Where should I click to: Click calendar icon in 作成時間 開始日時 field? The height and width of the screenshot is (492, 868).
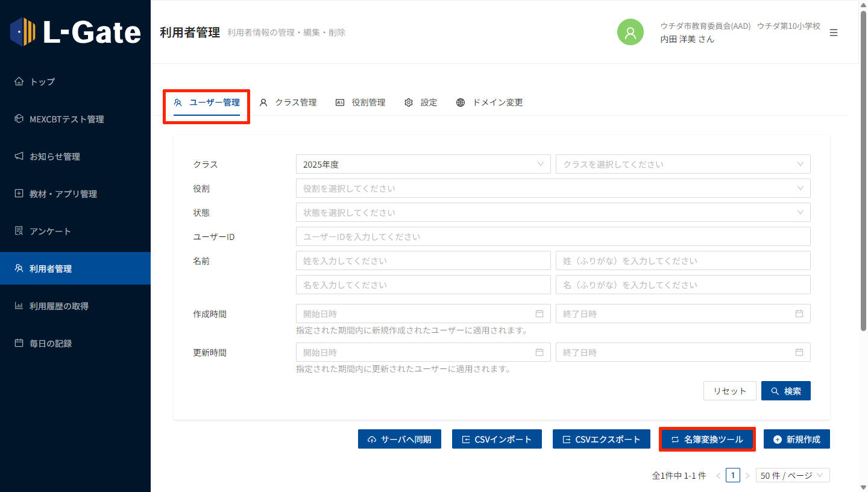[539, 314]
